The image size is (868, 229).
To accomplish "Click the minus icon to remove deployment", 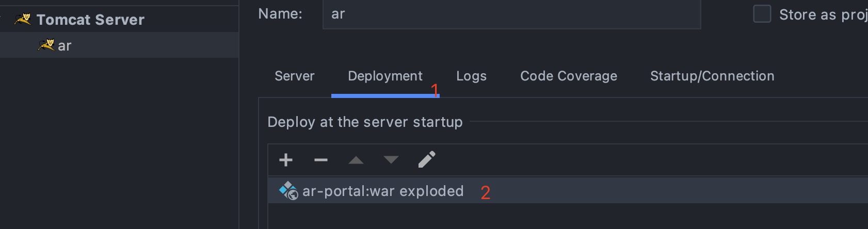I will click(x=321, y=160).
